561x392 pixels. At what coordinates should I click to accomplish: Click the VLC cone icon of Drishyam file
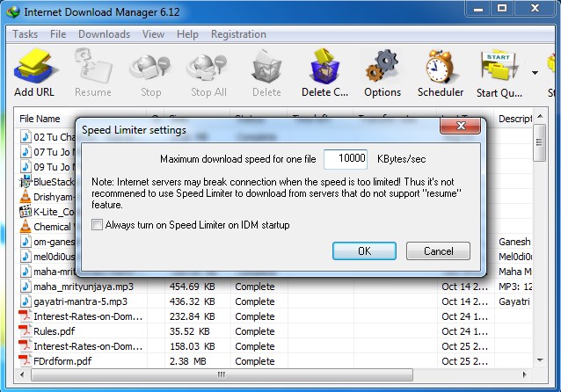click(25, 196)
